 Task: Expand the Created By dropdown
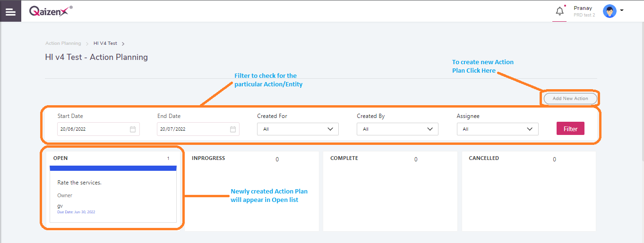pyautogui.click(x=397, y=129)
